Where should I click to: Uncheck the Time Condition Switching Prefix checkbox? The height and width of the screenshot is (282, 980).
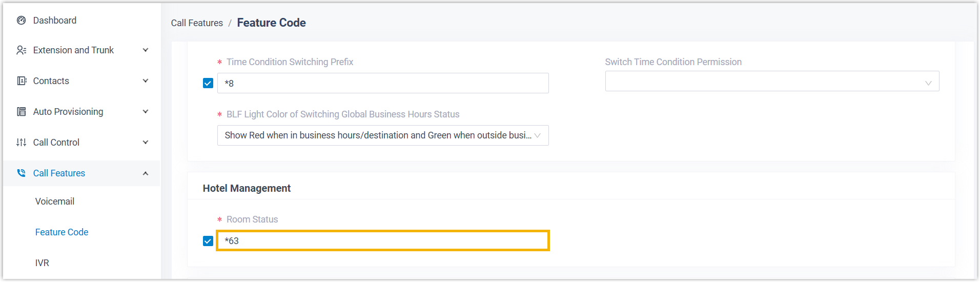[x=208, y=83]
